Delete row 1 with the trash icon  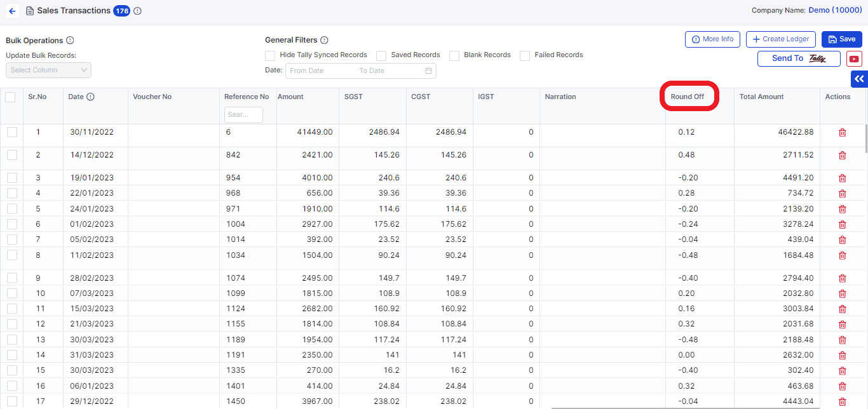[x=843, y=132]
